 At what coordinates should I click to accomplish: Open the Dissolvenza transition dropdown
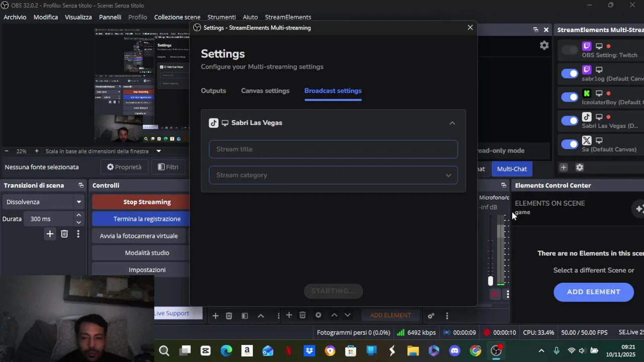click(x=43, y=202)
